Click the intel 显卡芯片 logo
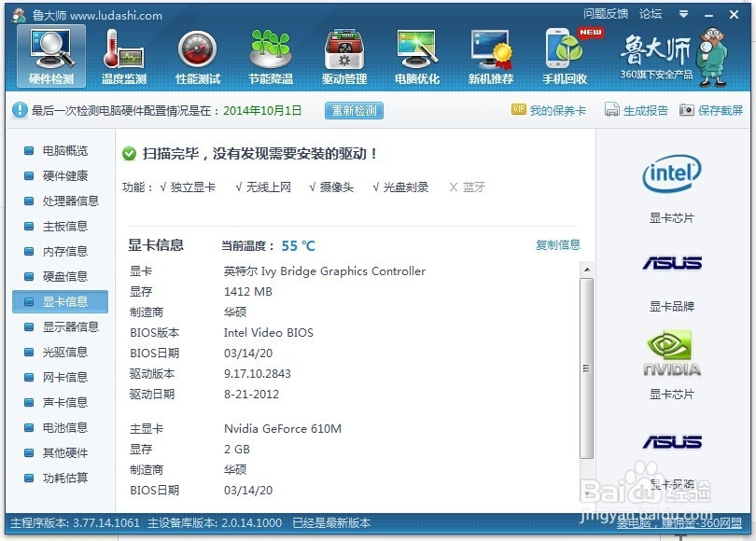Screen dimensions: 756x541 coord(672,173)
